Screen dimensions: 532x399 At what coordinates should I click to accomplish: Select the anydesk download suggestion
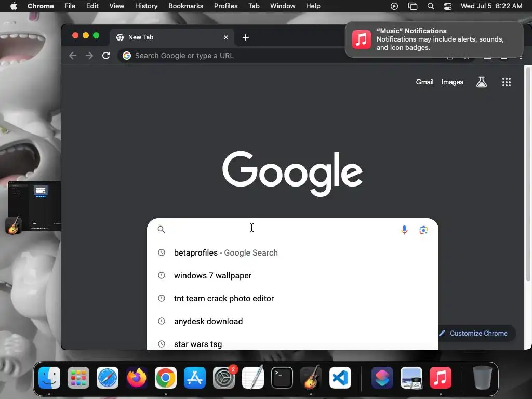pyautogui.click(x=292, y=321)
